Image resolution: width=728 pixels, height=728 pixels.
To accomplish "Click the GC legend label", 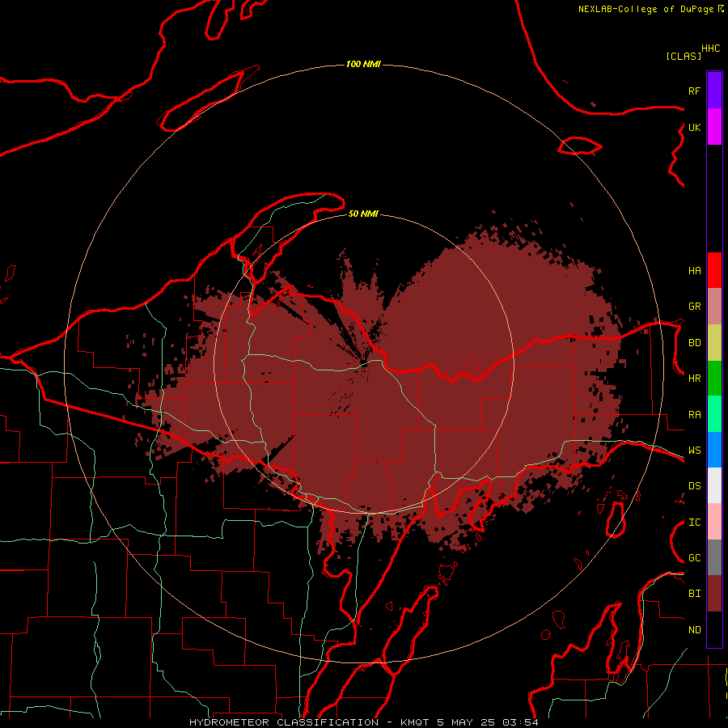I will click(x=694, y=558).
